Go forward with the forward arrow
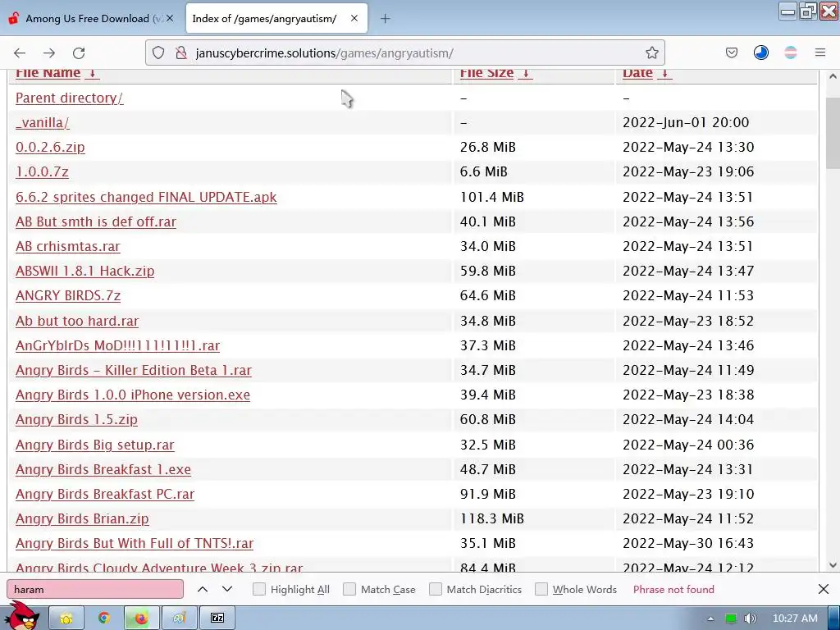The height and width of the screenshot is (630, 840). [49, 53]
